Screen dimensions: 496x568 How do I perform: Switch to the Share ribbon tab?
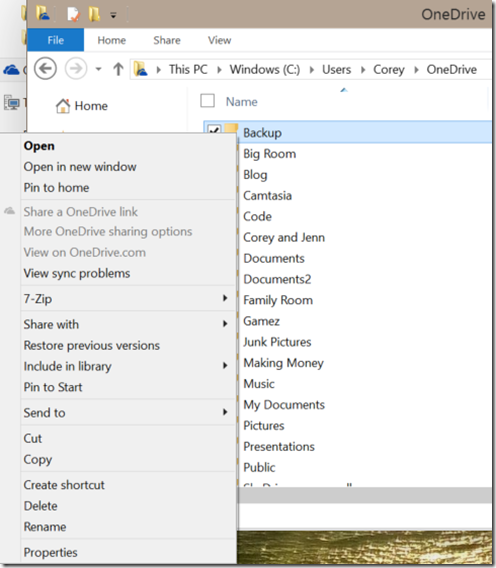167,40
